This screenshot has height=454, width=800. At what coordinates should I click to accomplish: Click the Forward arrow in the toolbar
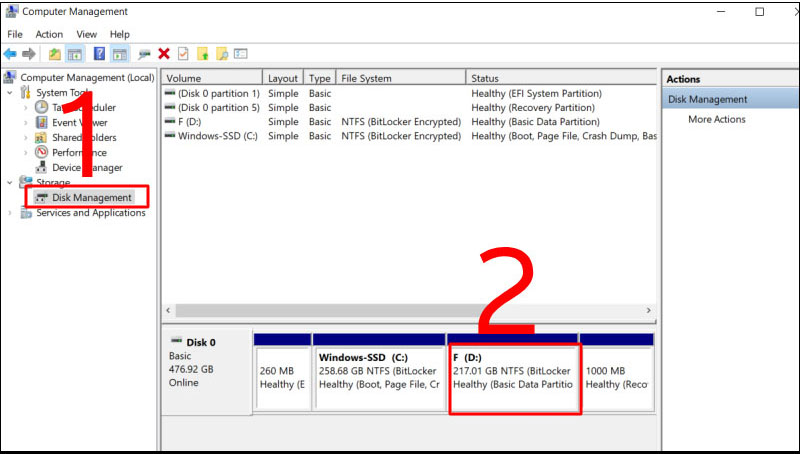pos(29,54)
